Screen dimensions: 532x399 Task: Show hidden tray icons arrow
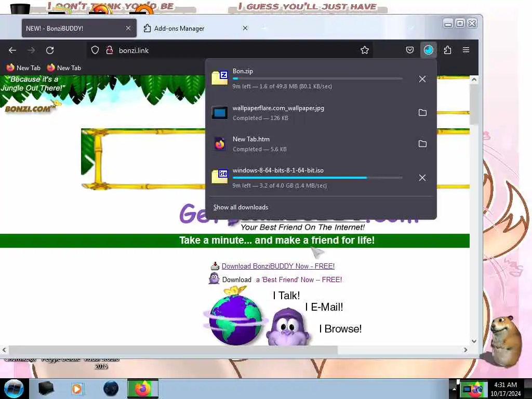454,389
